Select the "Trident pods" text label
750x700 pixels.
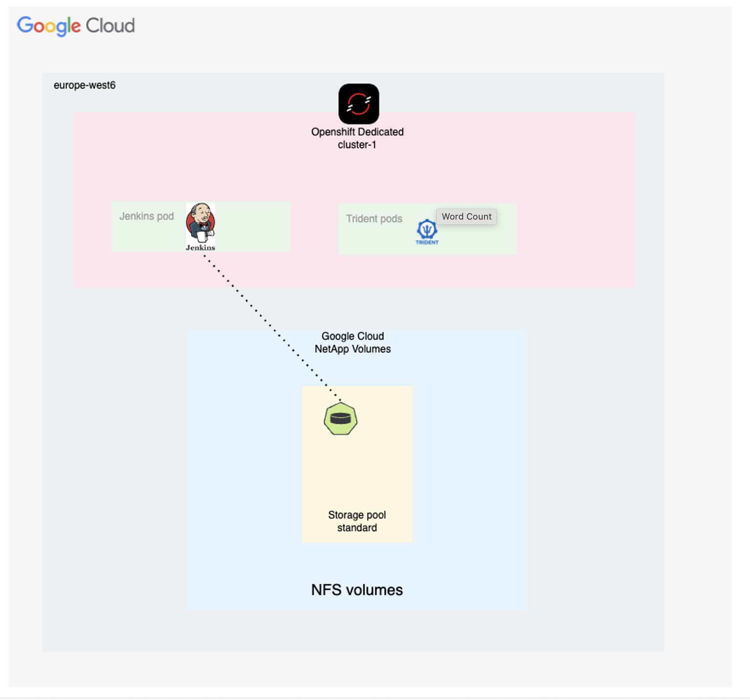374,219
